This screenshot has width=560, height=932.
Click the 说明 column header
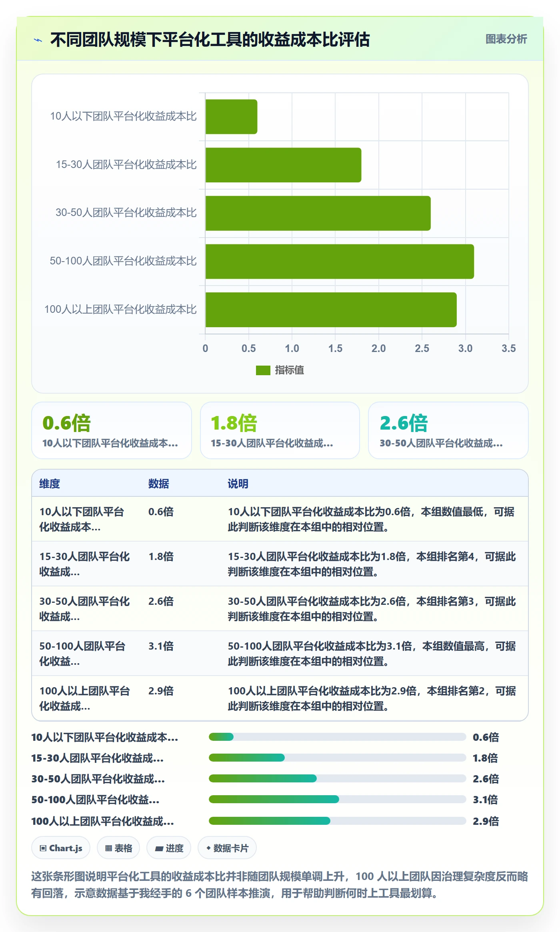pos(238,484)
